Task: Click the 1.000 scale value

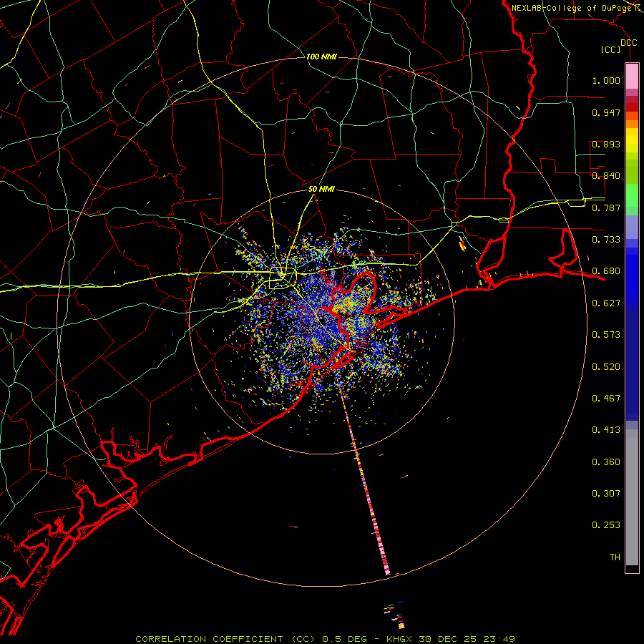Action: (x=606, y=80)
